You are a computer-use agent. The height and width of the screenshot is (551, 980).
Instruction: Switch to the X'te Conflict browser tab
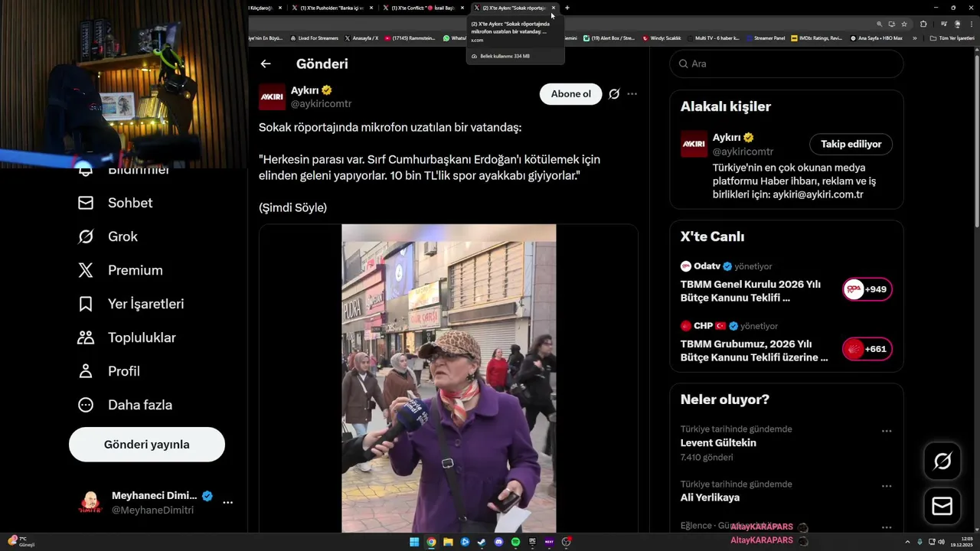423,8
